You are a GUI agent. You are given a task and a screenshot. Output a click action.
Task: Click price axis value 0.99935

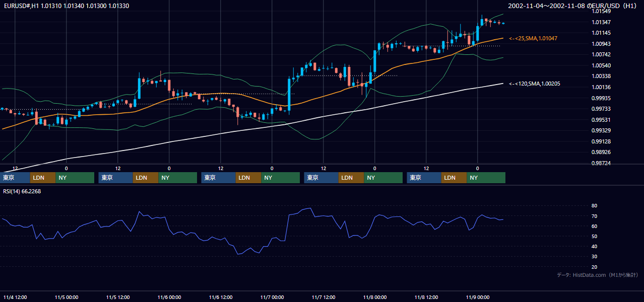pos(601,98)
